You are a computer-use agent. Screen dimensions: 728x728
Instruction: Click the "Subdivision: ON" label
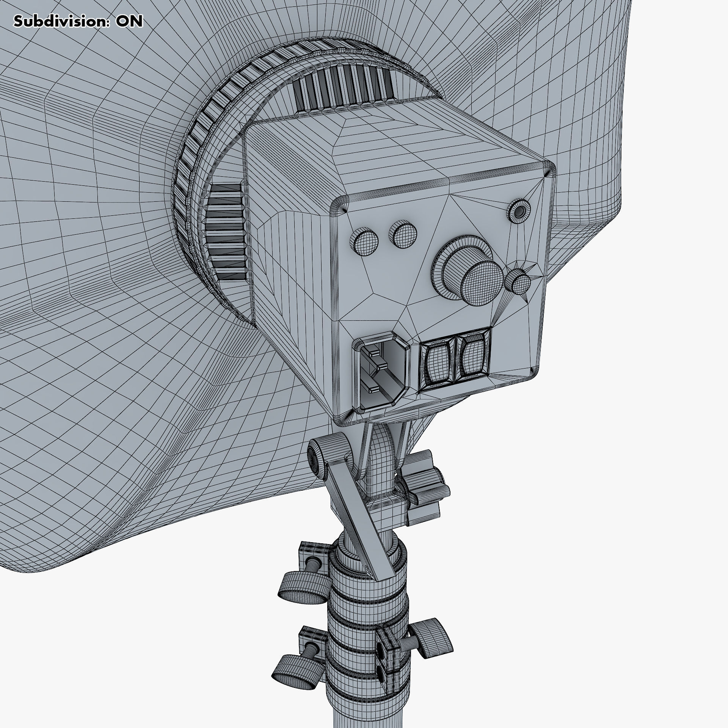pos(78,22)
